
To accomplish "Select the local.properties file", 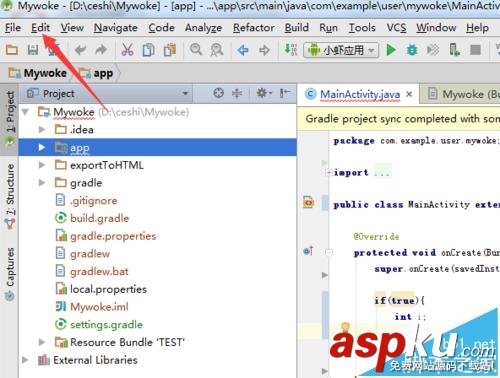I will (108, 289).
